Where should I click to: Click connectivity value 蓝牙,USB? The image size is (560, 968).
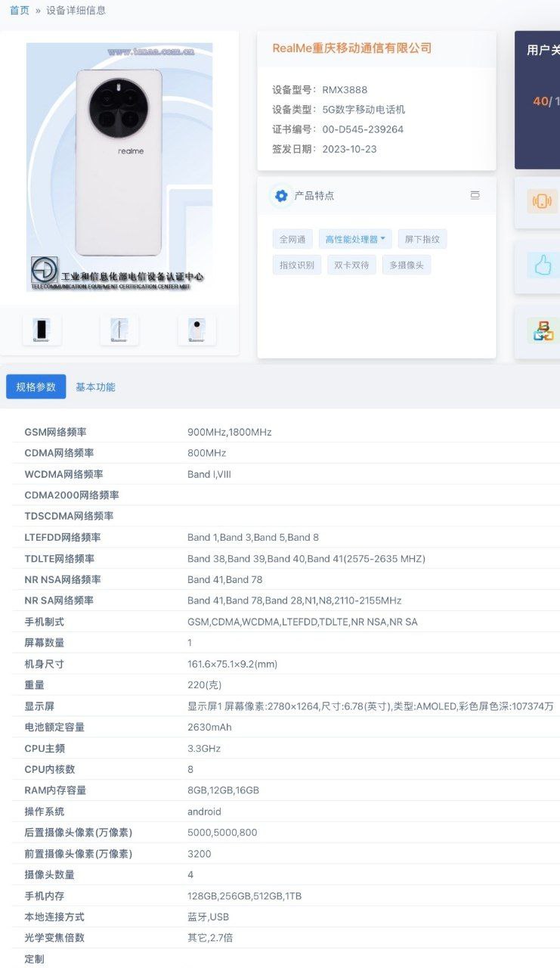pyautogui.click(x=208, y=917)
